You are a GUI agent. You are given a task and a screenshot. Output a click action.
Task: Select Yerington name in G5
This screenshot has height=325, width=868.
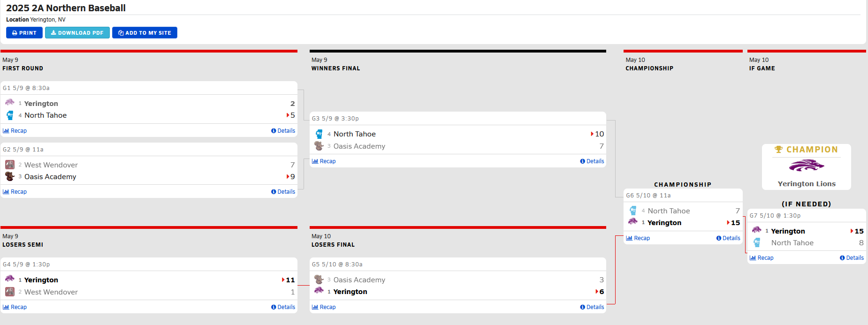pyautogui.click(x=350, y=292)
